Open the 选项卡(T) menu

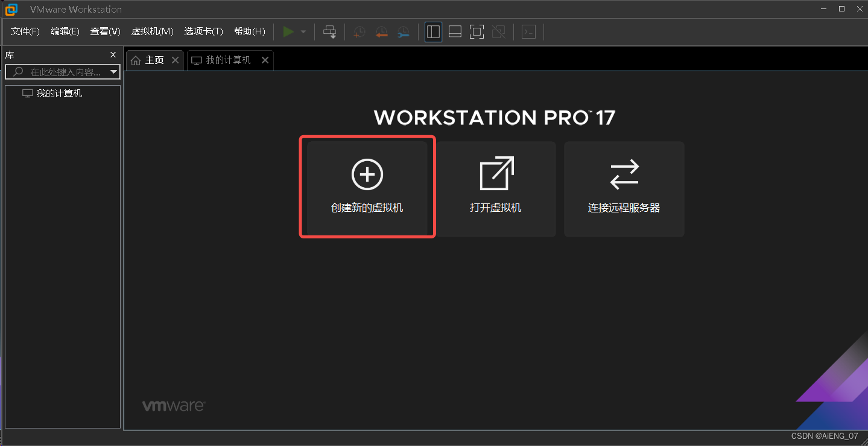[x=203, y=31]
